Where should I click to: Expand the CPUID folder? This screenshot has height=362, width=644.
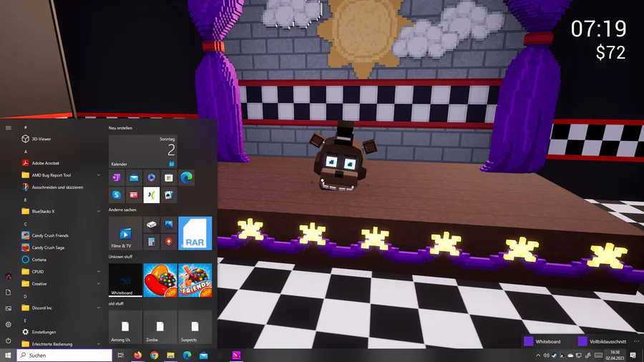point(61,272)
